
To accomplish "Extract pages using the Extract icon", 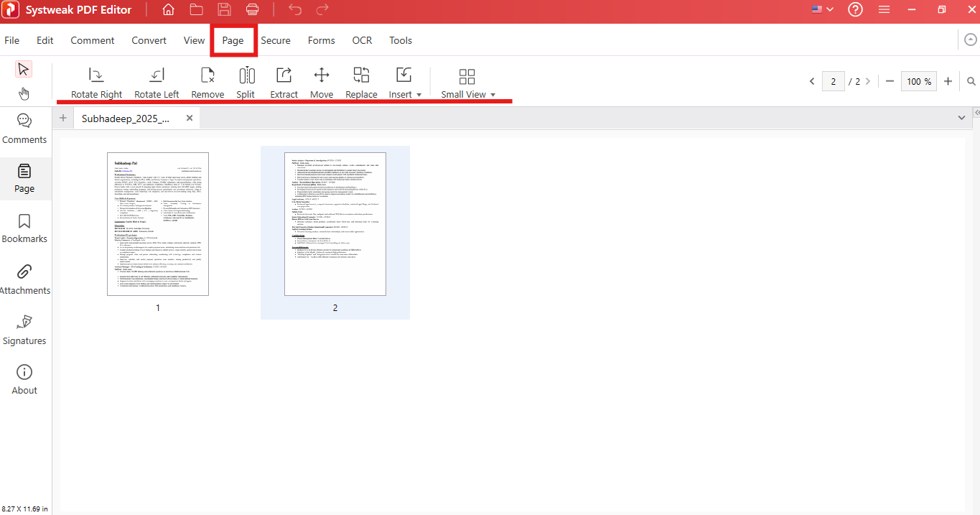I will (284, 75).
